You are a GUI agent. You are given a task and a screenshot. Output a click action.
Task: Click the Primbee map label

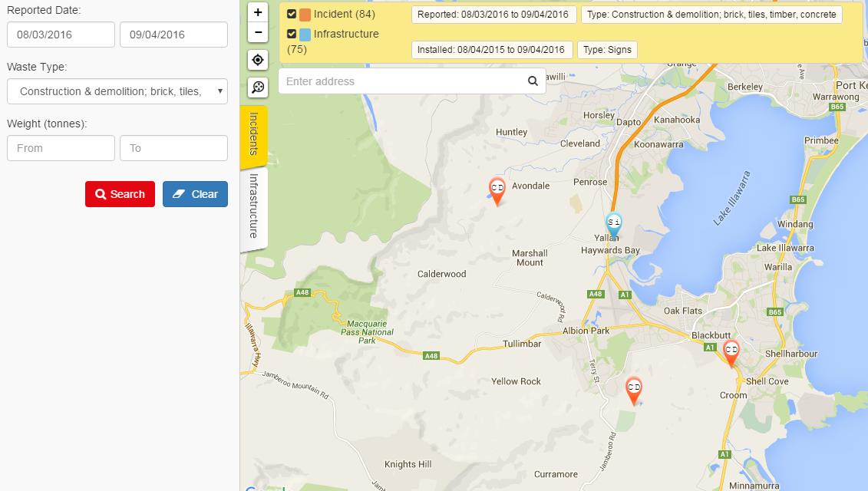[821, 140]
